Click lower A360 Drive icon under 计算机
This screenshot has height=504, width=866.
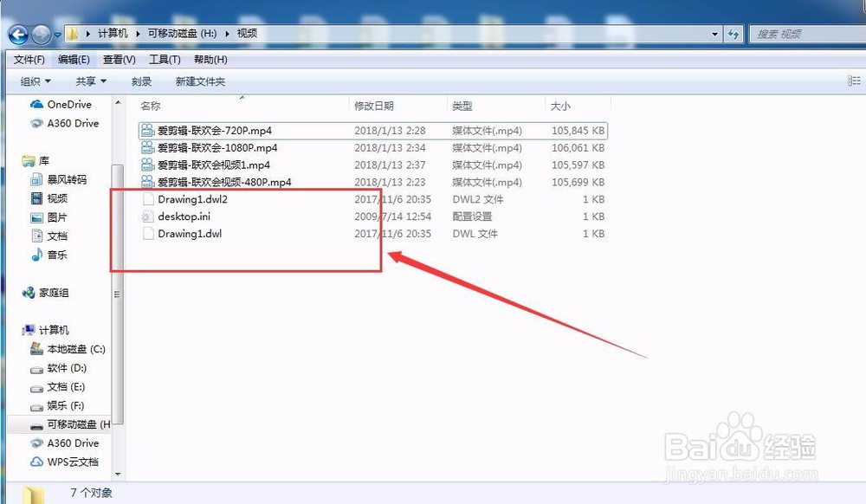pos(36,443)
